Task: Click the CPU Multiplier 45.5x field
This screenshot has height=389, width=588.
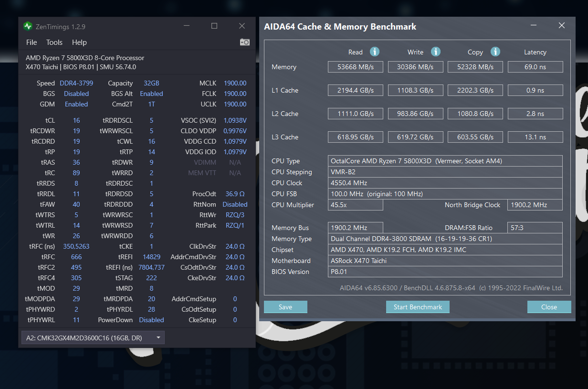Action: tap(356, 205)
